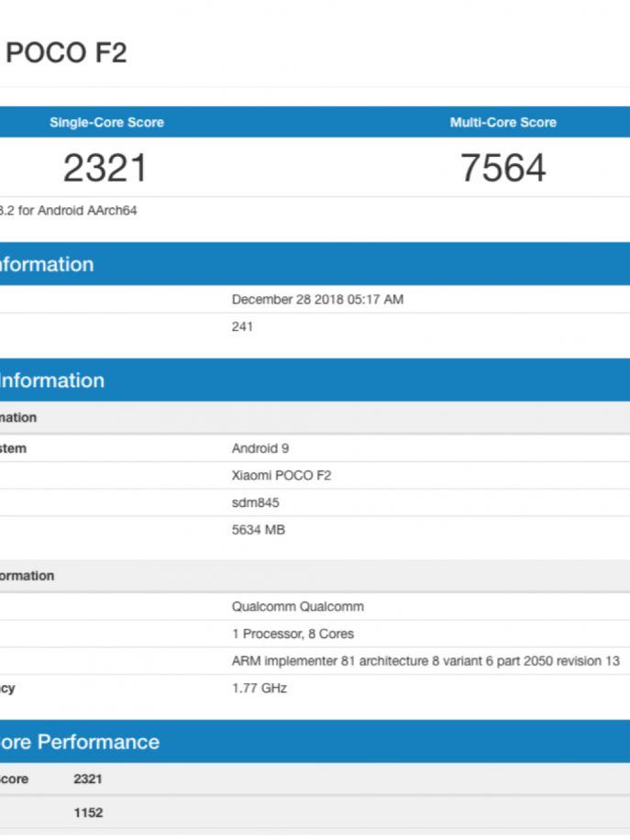Click the ARM implementer 81 architecture row
The width and height of the screenshot is (630, 840).
pyautogui.click(x=426, y=660)
